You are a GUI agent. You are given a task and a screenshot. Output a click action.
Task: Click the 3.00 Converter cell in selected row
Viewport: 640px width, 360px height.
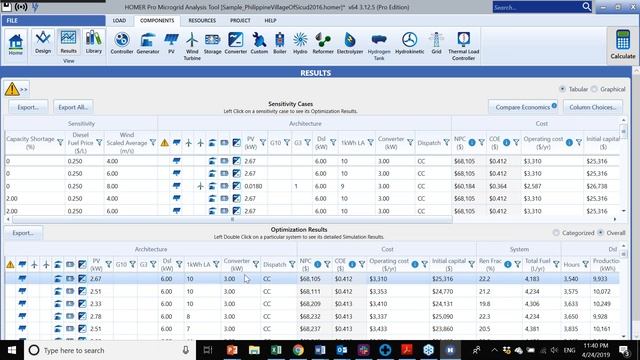click(x=241, y=279)
